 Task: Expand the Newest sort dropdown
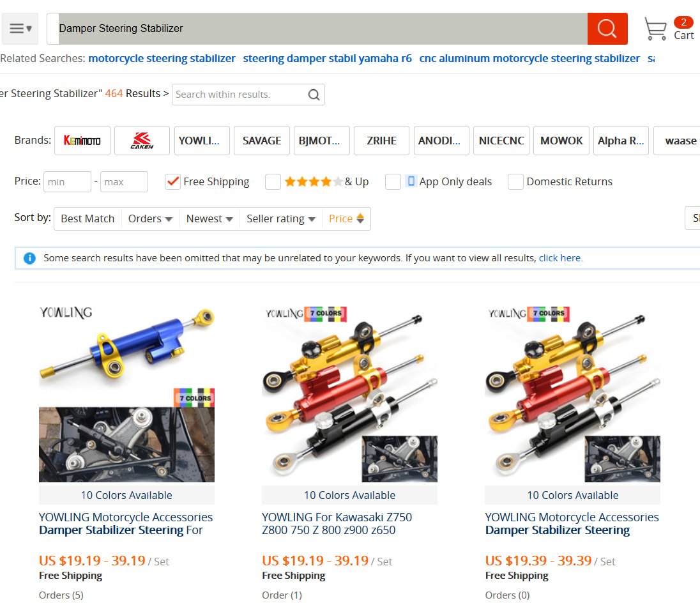pos(209,218)
